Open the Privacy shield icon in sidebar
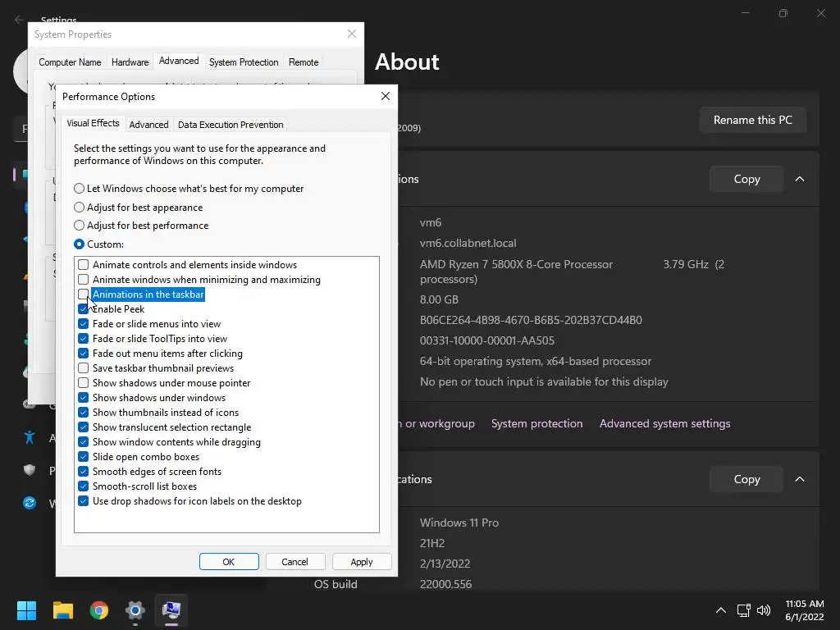The width and height of the screenshot is (840, 630). click(x=30, y=470)
